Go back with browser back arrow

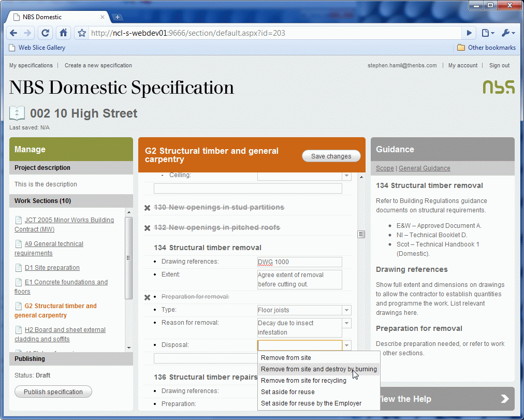(13, 33)
